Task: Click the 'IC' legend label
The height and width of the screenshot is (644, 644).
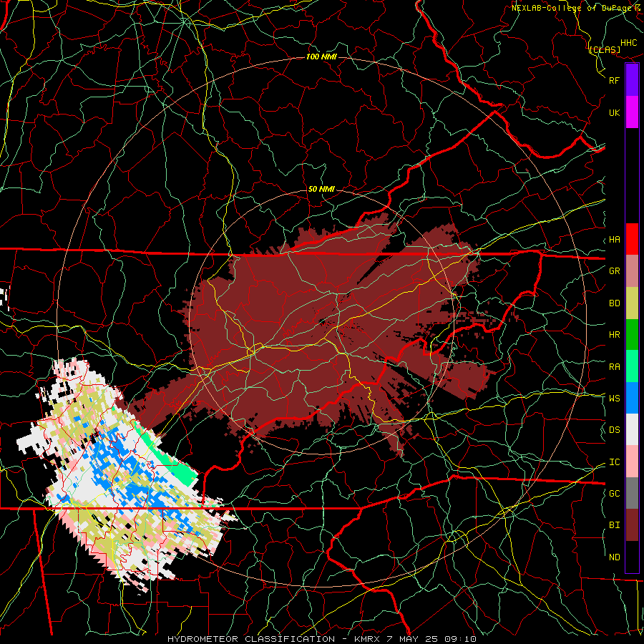Action: tap(615, 462)
